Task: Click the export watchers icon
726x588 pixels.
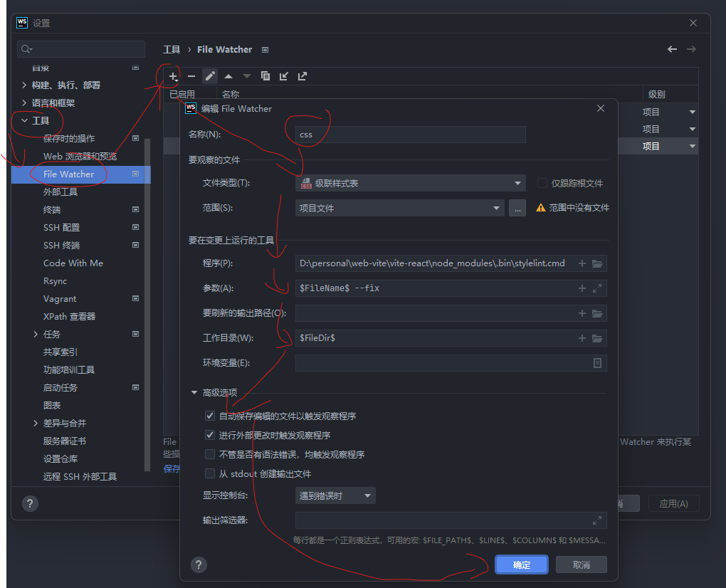Action: [302, 76]
